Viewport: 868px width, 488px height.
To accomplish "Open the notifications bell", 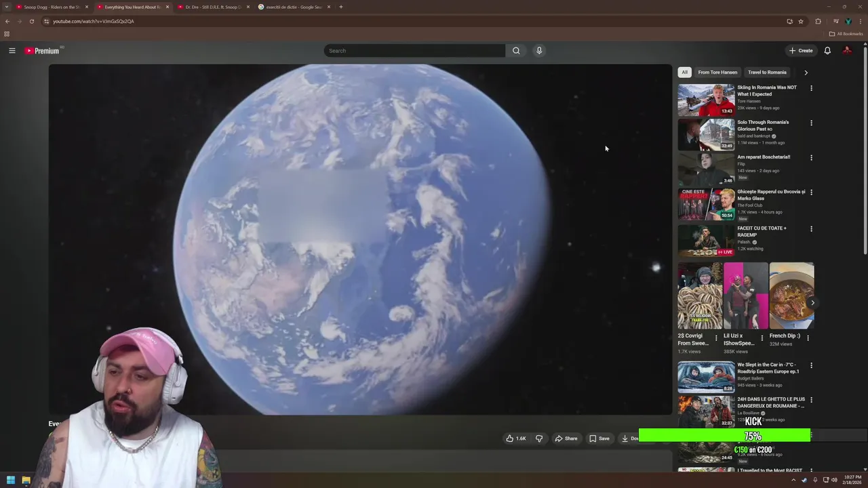I will [x=827, y=51].
